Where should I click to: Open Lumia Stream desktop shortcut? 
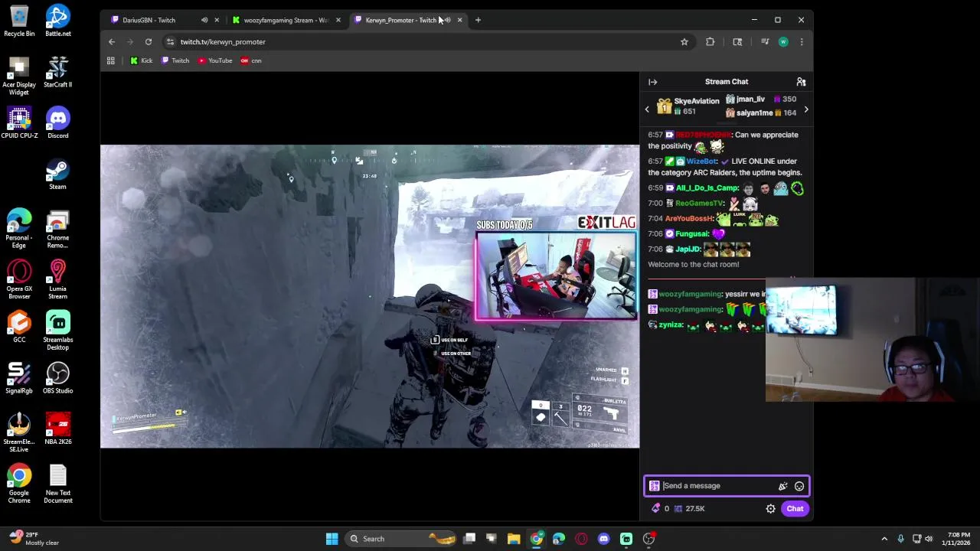pos(57,279)
